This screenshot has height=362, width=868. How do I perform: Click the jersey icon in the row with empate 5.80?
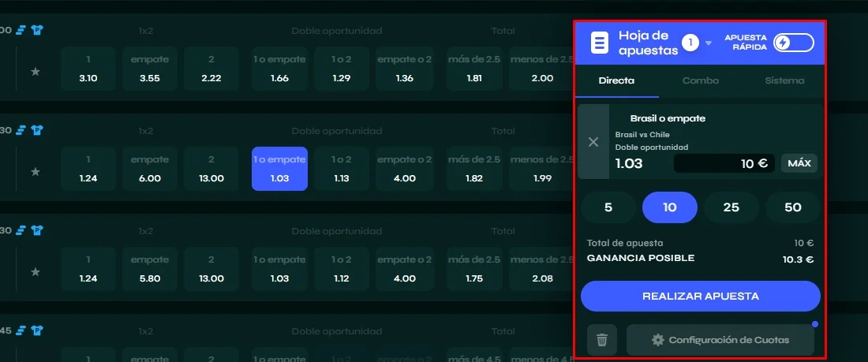coord(37,230)
